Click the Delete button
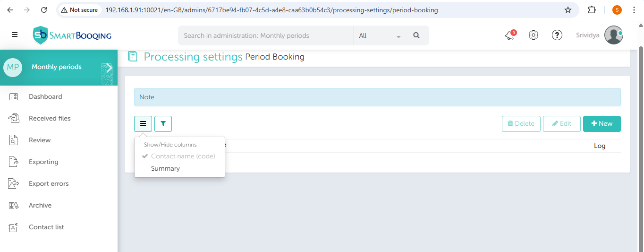 521,124
